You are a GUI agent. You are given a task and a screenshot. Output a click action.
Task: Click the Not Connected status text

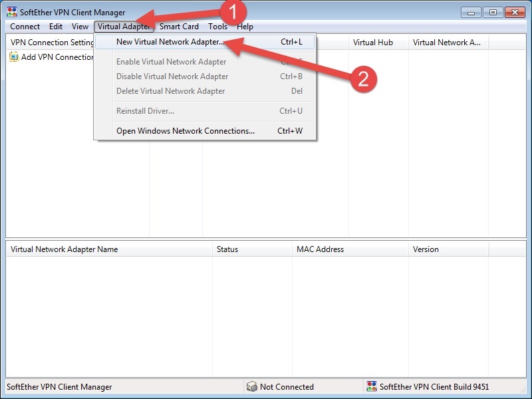287,387
